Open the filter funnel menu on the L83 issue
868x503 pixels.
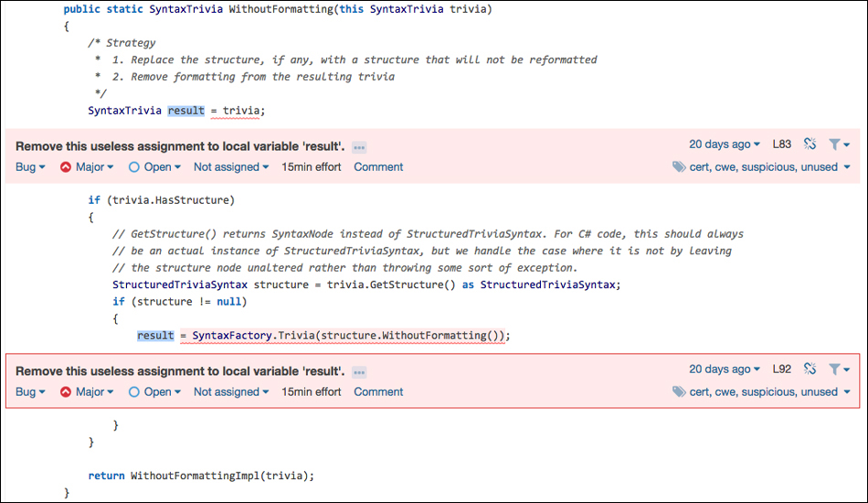(839, 144)
